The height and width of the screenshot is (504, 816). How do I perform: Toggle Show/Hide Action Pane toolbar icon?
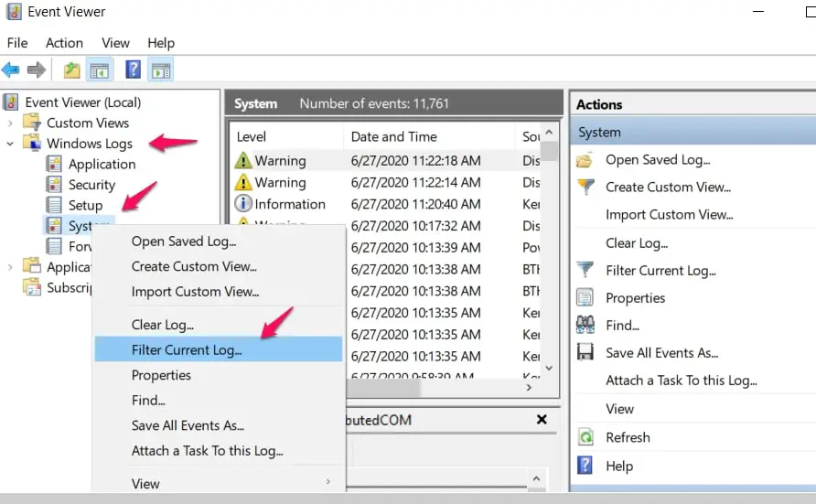pos(161,70)
